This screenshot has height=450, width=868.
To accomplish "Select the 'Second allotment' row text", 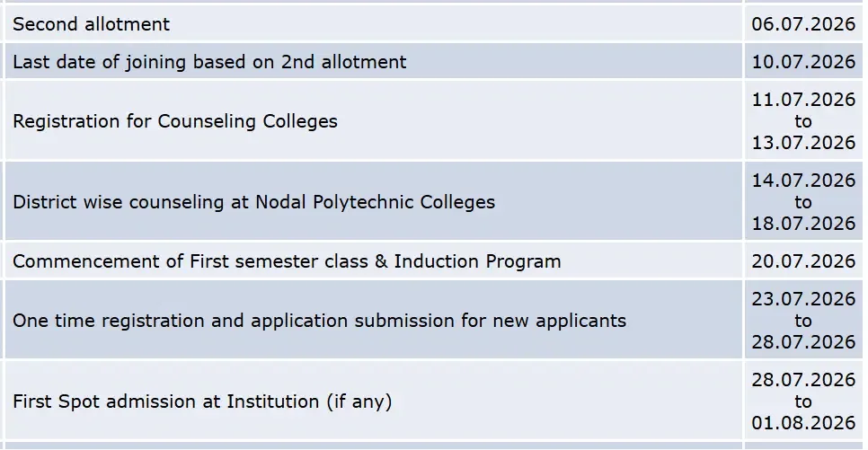I will pos(92,24).
